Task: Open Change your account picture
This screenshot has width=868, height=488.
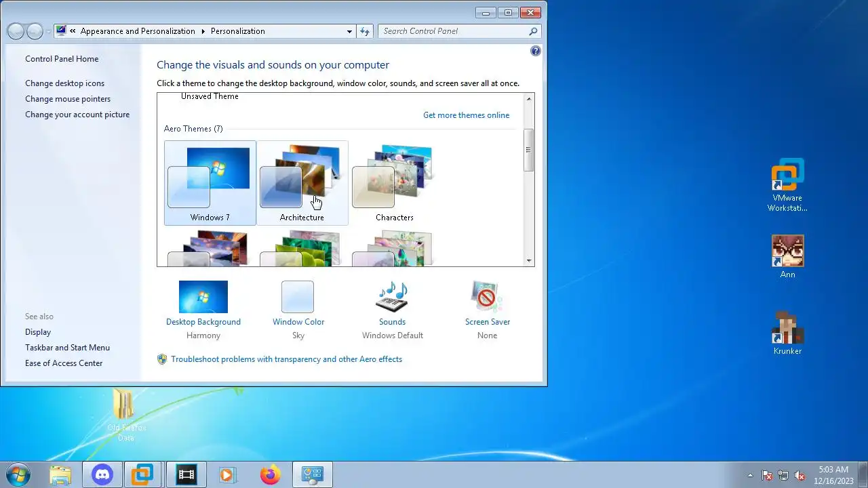Action: (x=77, y=115)
